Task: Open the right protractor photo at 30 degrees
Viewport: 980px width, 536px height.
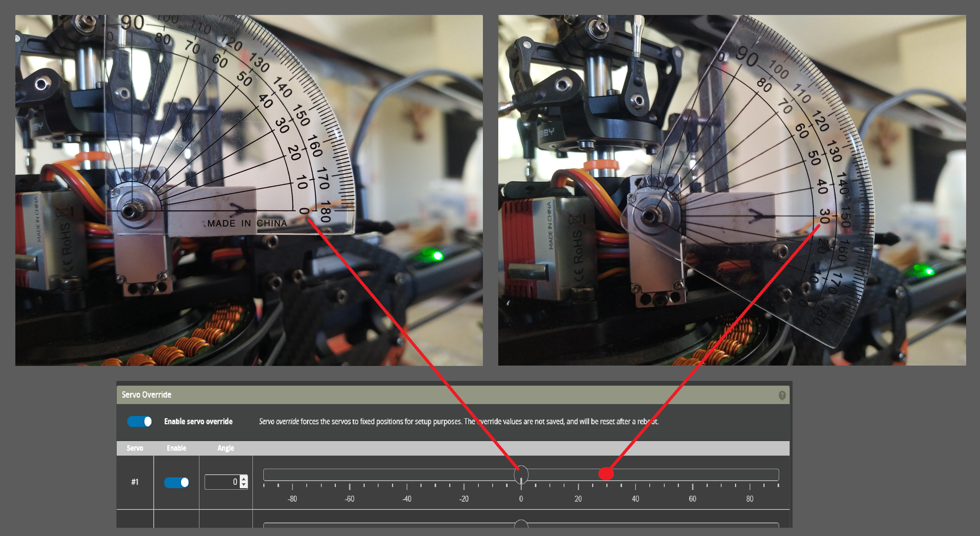Action: [x=732, y=190]
